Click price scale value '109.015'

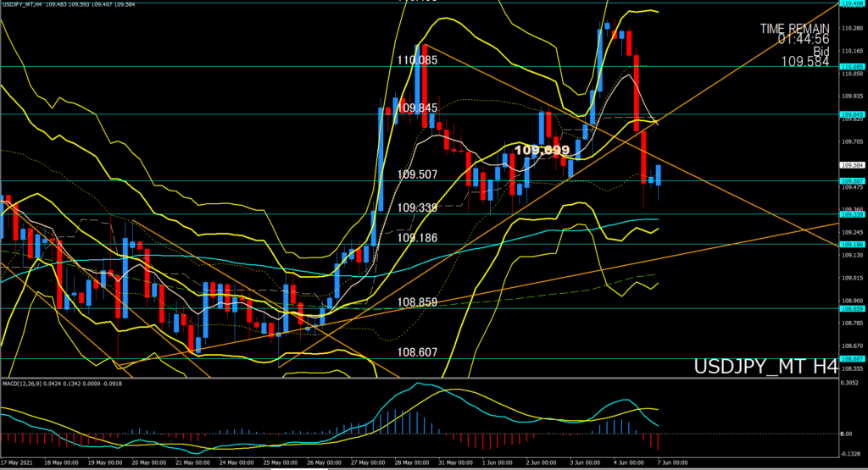click(853, 278)
